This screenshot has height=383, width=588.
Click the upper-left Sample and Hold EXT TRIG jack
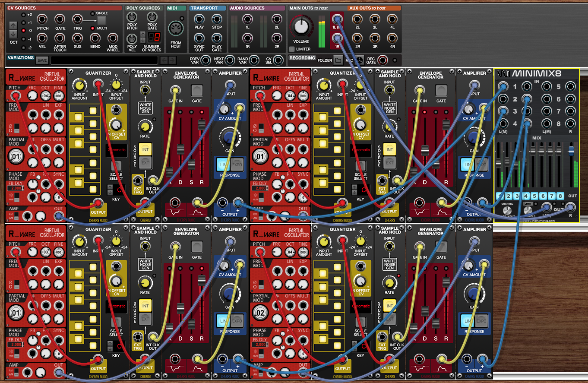pos(138,180)
